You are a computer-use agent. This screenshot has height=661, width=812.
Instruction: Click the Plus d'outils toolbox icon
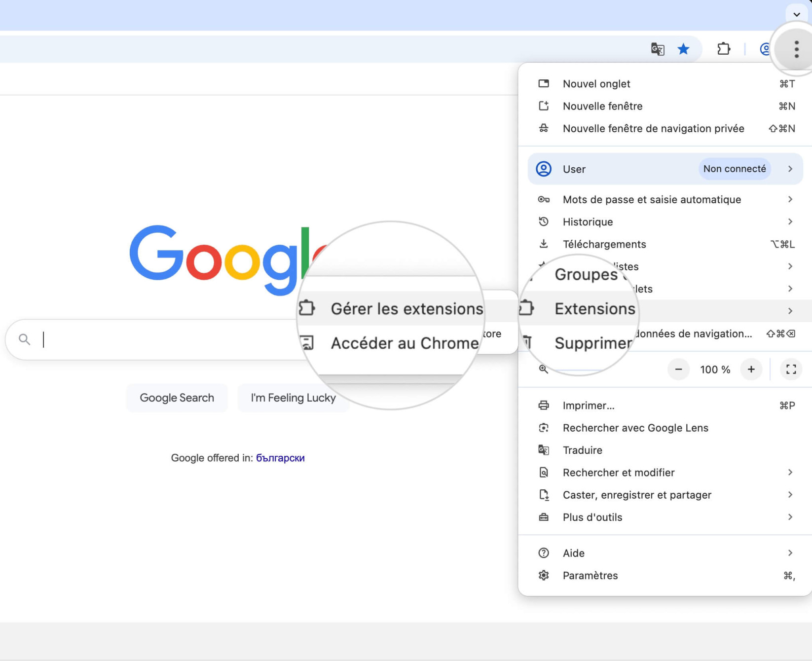coord(544,517)
